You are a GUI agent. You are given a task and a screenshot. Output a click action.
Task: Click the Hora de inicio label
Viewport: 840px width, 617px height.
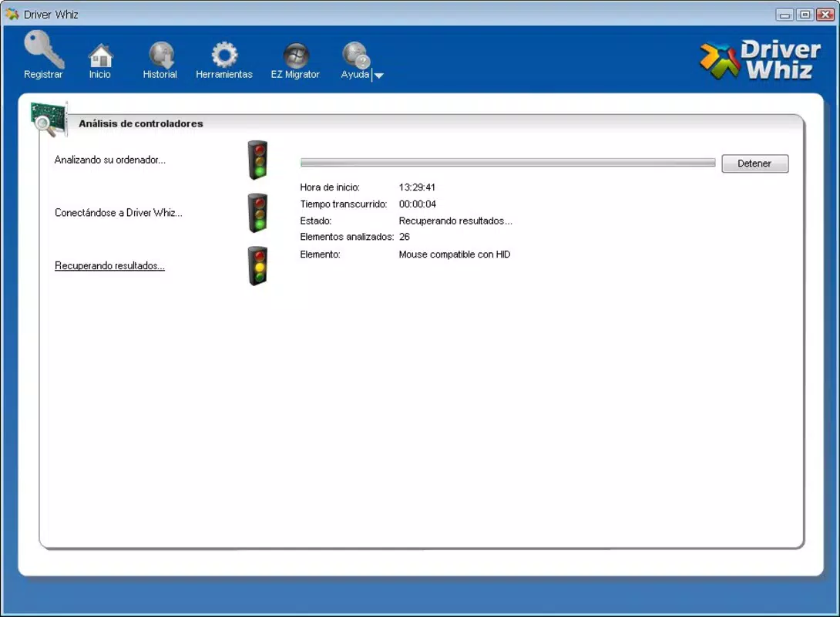pyautogui.click(x=330, y=187)
